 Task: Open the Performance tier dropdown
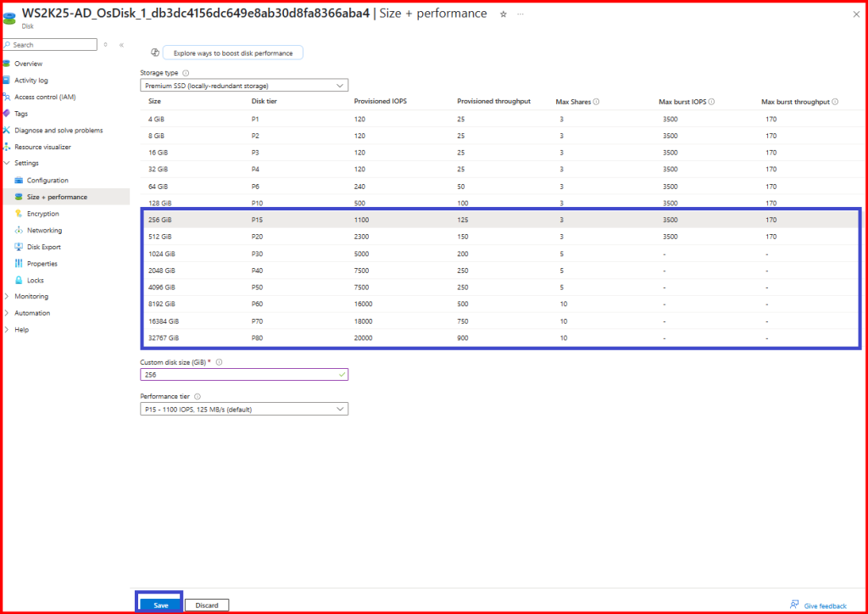tap(243, 410)
